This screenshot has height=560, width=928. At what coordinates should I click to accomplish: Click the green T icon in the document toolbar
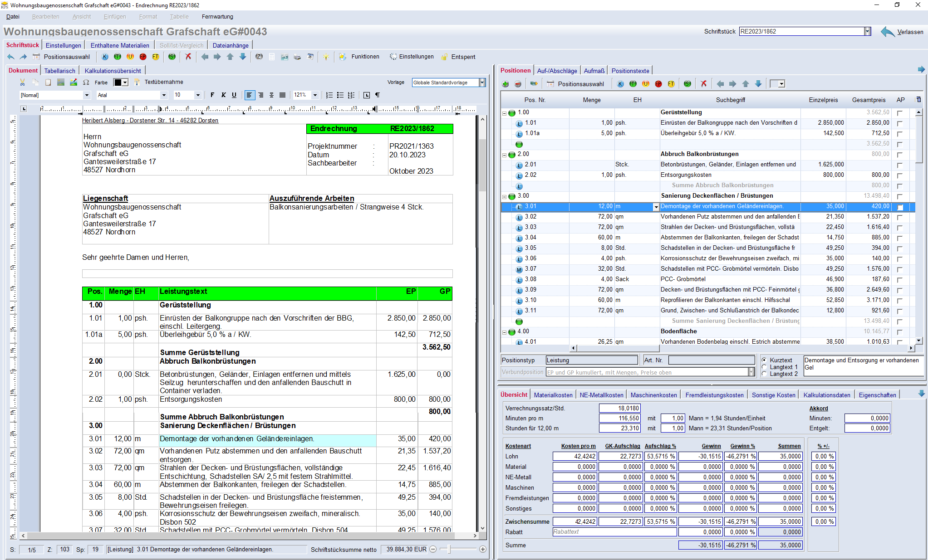[118, 57]
